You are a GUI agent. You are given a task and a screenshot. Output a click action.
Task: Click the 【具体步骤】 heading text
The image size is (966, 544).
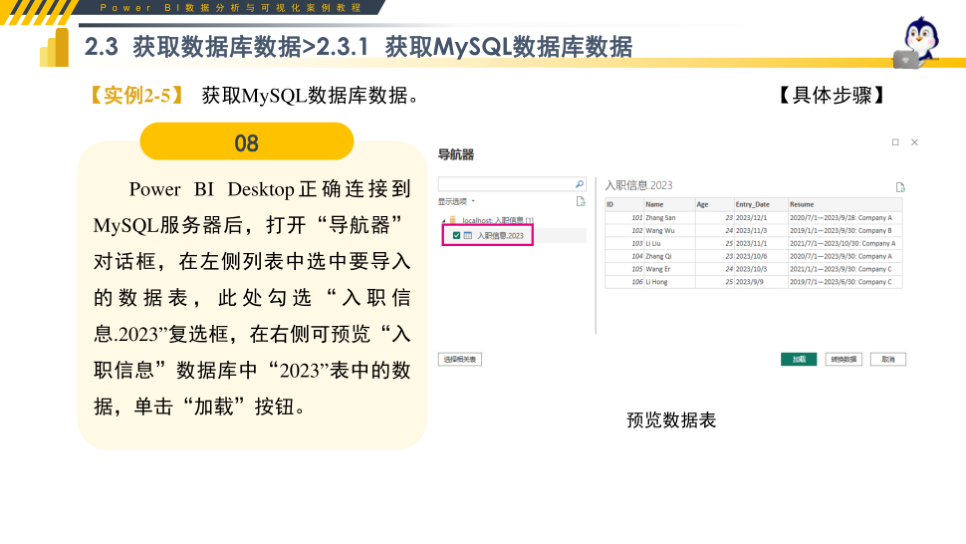coord(832,95)
